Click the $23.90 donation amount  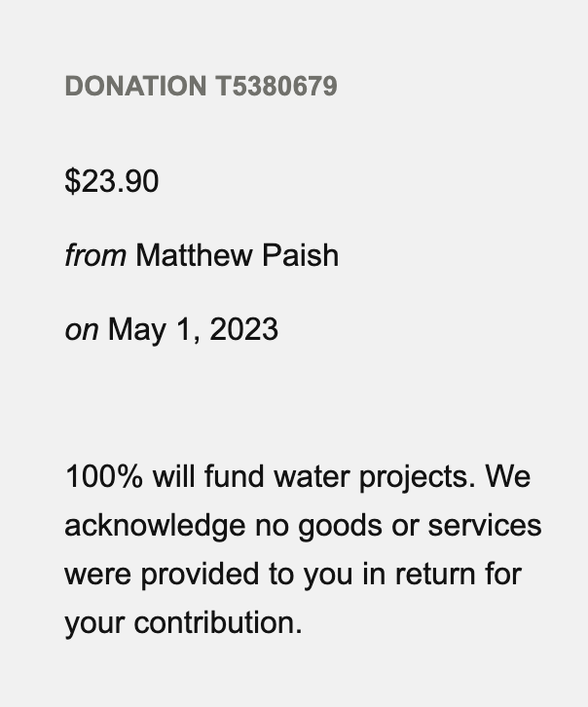click(x=112, y=181)
